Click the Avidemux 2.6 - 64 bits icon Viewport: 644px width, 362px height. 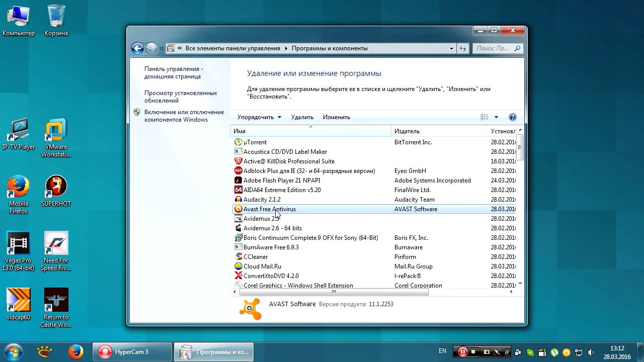tap(238, 228)
